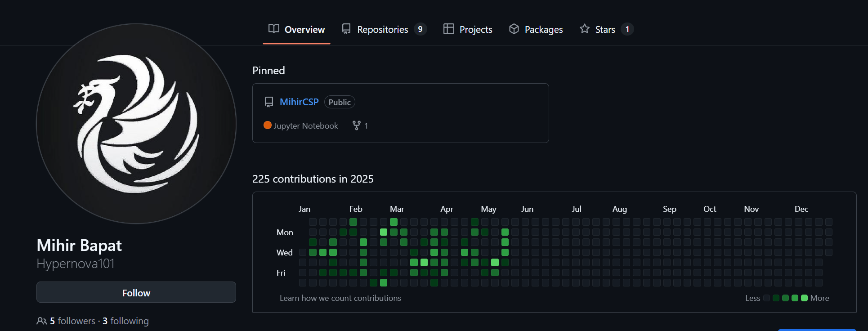868x331 pixels.
Task: Click the Mar month label
Action: coord(397,209)
